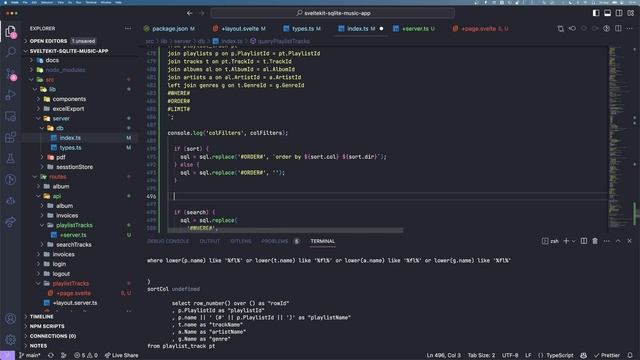Go back using navigation arrow

[190, 13]
